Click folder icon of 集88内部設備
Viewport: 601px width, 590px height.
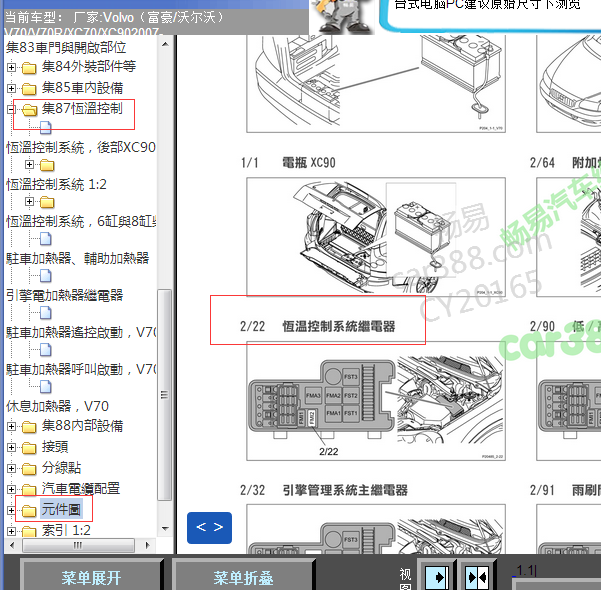click(29, 427)
